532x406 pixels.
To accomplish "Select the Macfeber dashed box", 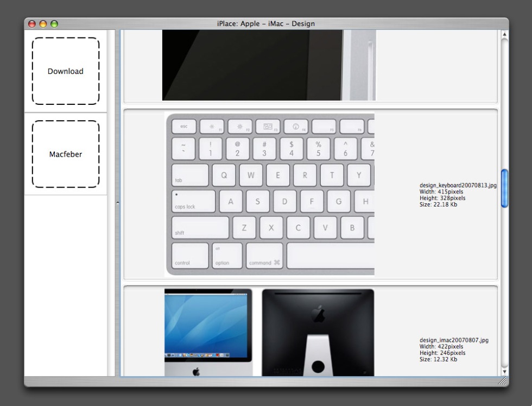I will coord(66,154).
